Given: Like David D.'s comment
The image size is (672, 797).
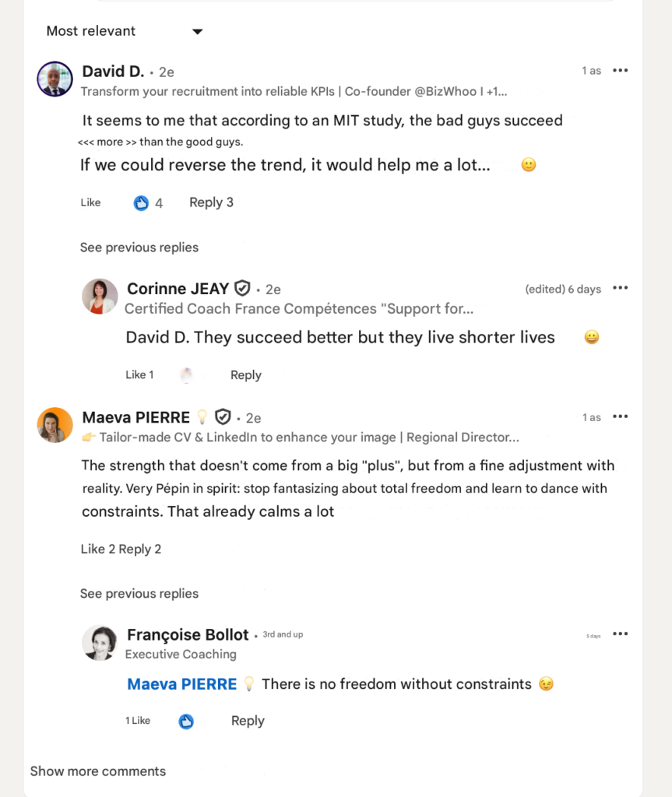Looking at the screenshot, I should click(90, 202).
